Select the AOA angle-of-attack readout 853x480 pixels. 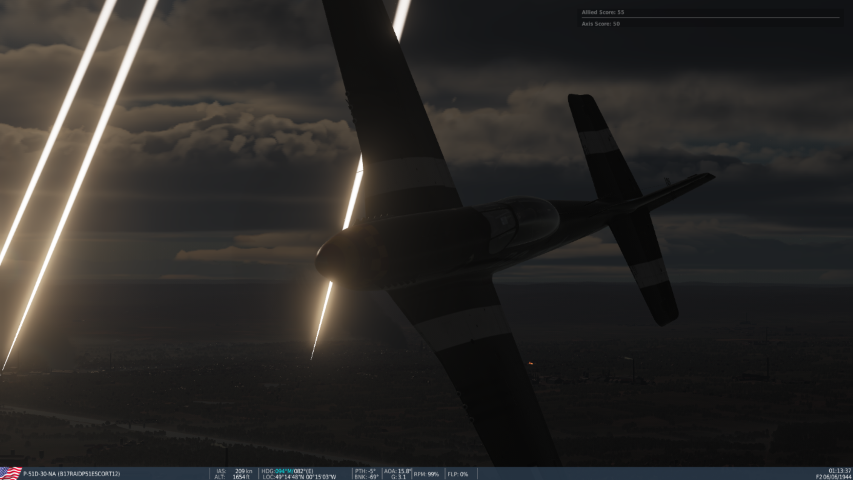pyautogui.click(x=398, y=470)
